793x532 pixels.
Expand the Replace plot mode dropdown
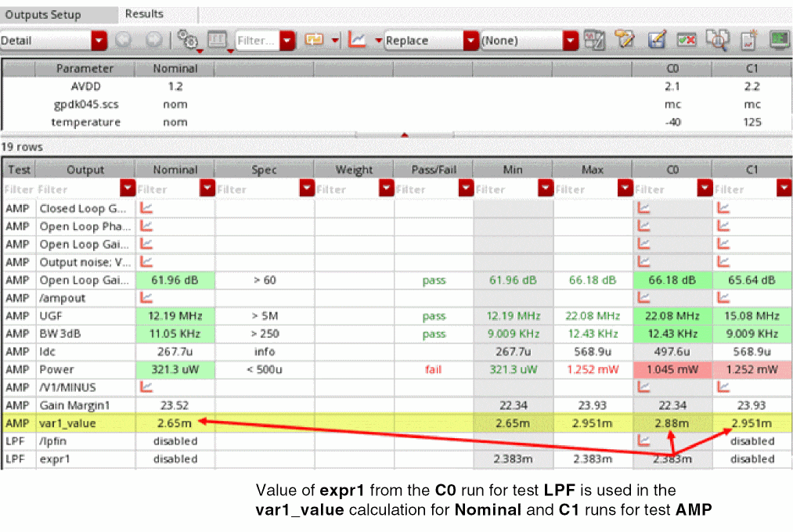pos(470,41)
